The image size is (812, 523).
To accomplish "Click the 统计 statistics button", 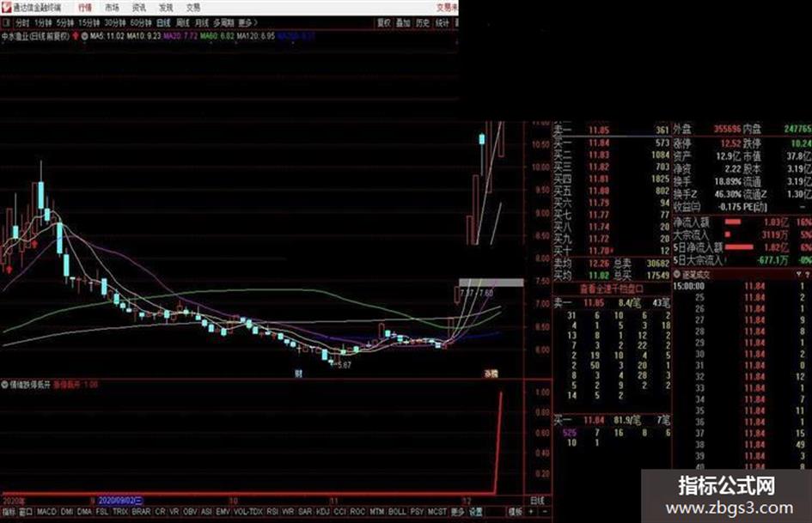I will coord(443,23).
